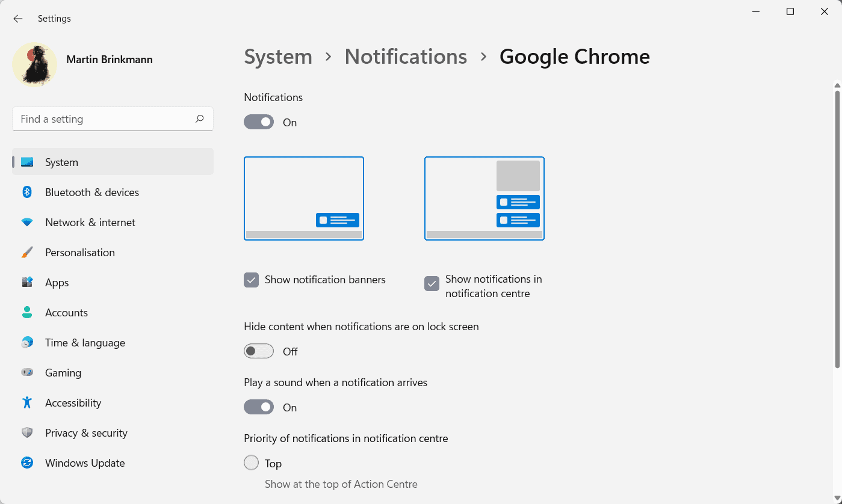Select the Top priority radio button
Viewport: 842px width, 504px height.
tap(251, 463)
